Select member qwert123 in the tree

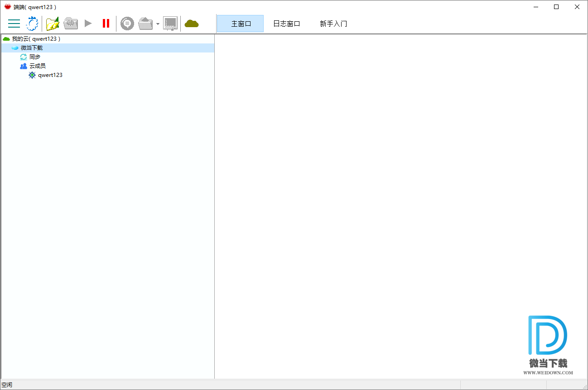(x=50, y=75)
